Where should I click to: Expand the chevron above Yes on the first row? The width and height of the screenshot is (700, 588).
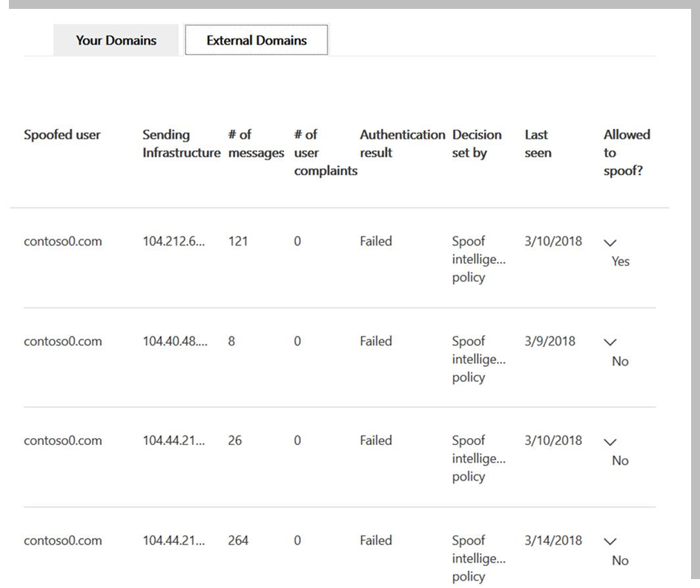coord(610,242)
